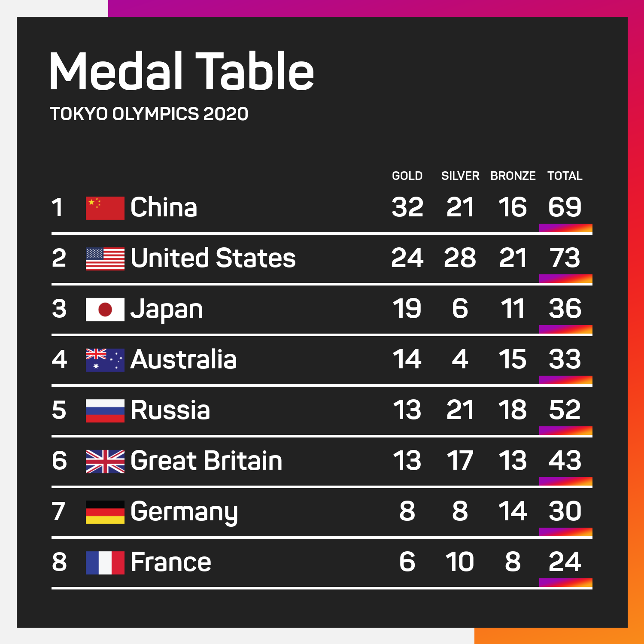Click France's silver count 10
Screen dimensions: 644x644
[460, 562]
